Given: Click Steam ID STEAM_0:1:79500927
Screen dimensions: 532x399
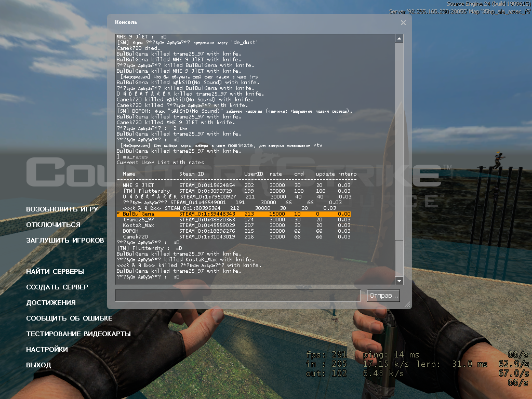Looking at the screenshot, I should tap(208, 197).
